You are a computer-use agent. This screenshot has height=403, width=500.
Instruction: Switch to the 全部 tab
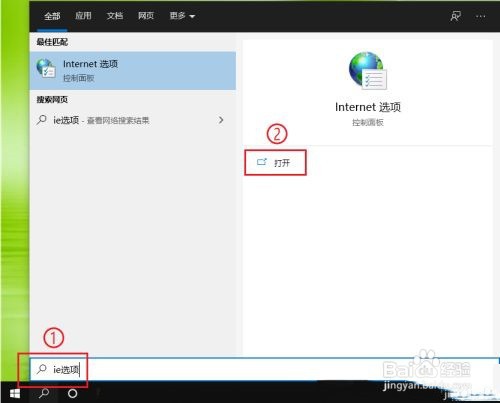[52, 16]
